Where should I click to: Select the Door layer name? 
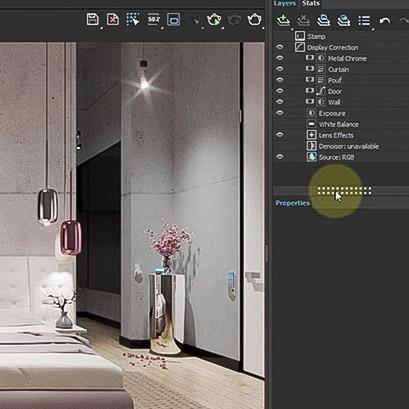coord(335,91)
